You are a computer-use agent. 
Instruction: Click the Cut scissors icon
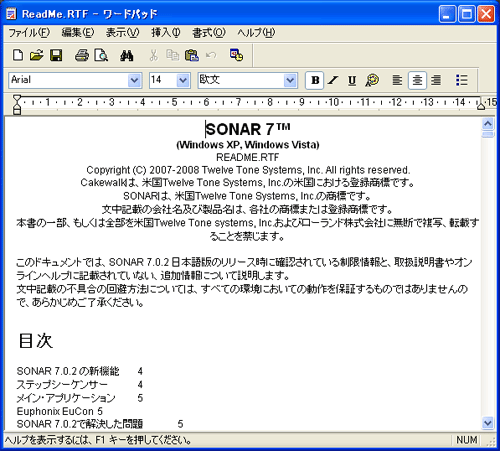[x=153, y=55]
